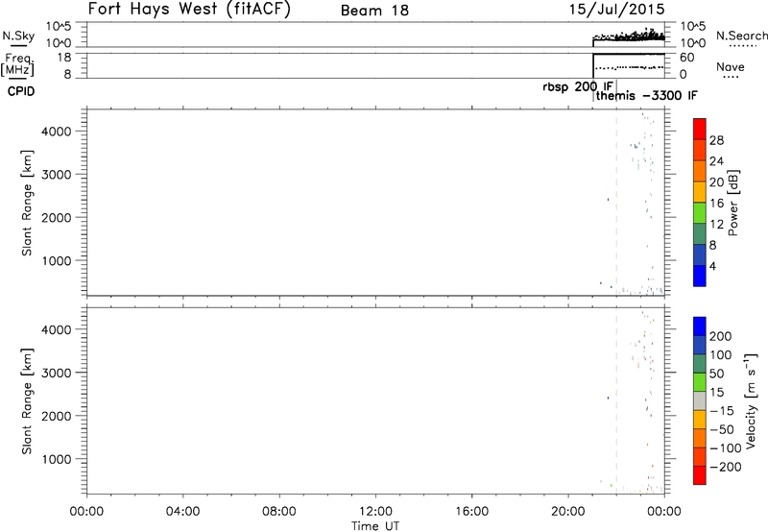Click the '200' label on Velocity colorbar
Viewport: 768px width, 532px height.
coord(721,336)
